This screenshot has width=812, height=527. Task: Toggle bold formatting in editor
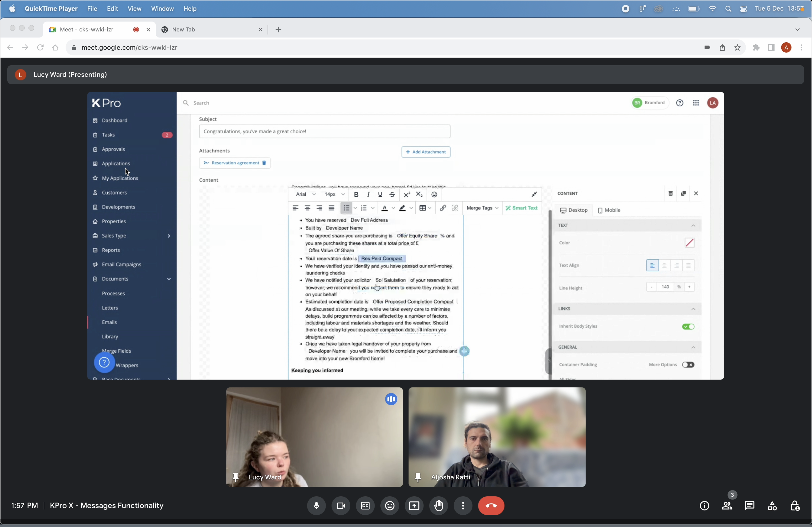(x=356, y=194)
